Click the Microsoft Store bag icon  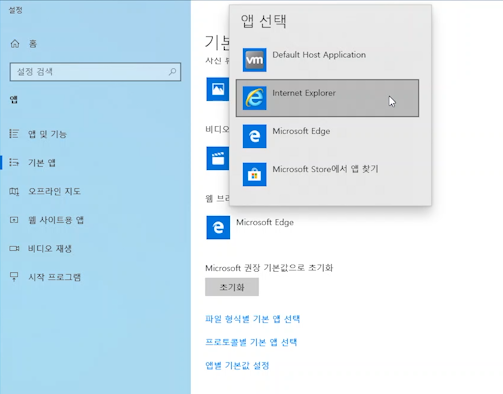pyautogui.click(x=254, y=174)
